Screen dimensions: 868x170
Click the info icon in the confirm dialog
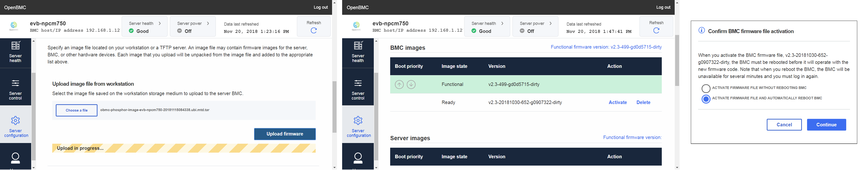point(702,30)
